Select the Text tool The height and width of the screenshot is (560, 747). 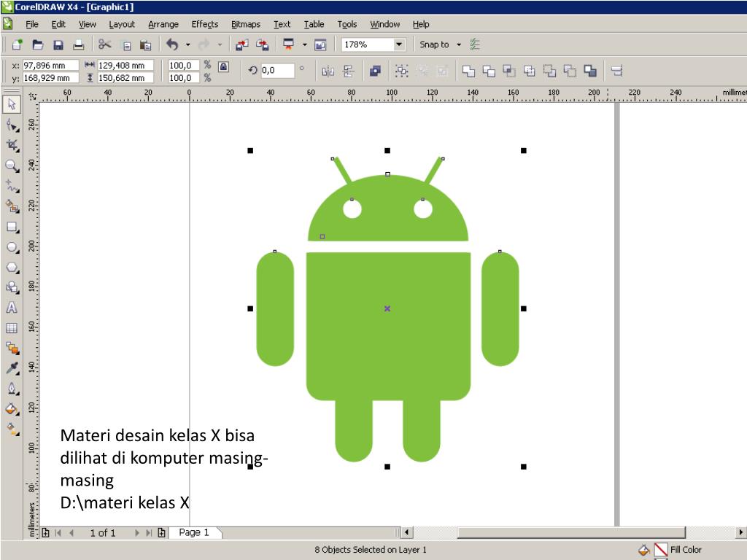12,308
